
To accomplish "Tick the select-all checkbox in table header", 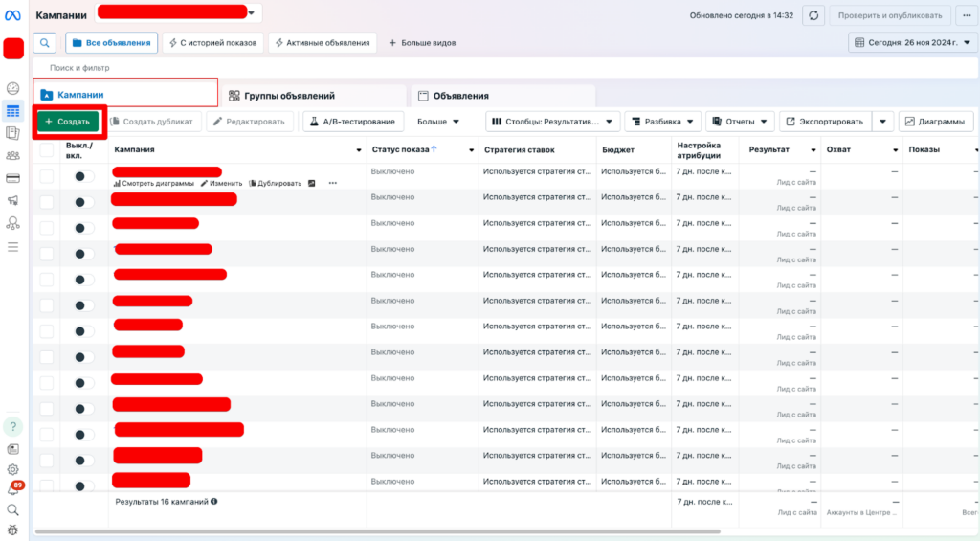I will pyautogui.click(x=46, y=150).
